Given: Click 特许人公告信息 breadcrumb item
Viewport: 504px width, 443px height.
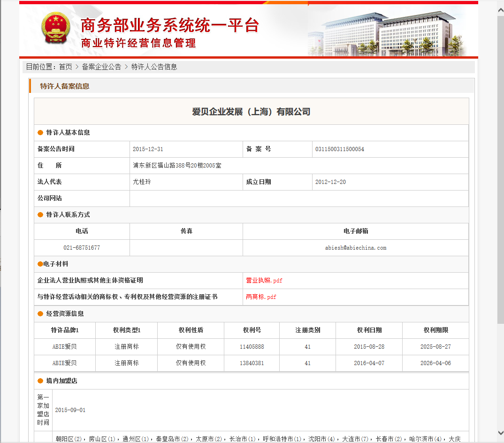Looking at the screenshot, I should (154, 67).
